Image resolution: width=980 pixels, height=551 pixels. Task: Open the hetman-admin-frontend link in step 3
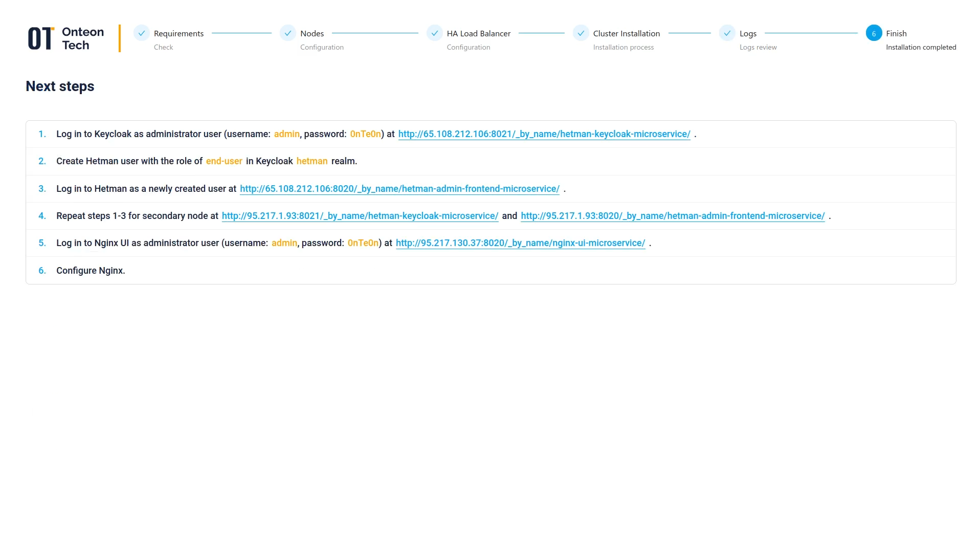(x=399, y=189)
